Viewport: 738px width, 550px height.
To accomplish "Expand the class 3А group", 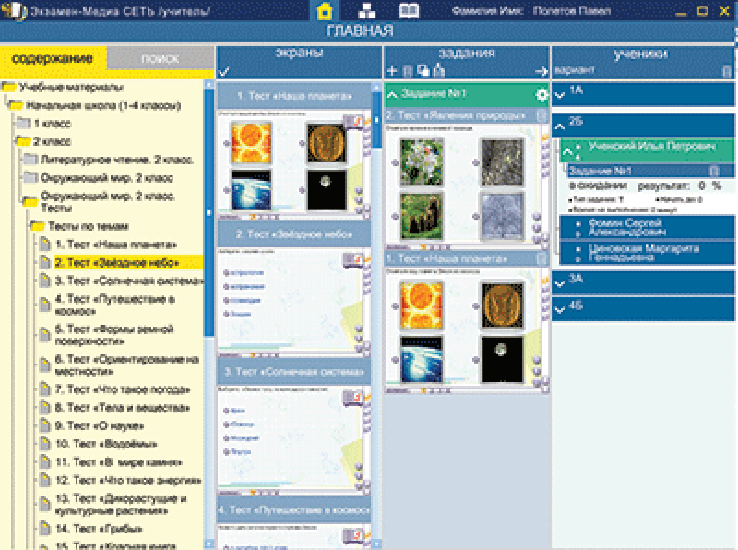I will click(560, 283).
